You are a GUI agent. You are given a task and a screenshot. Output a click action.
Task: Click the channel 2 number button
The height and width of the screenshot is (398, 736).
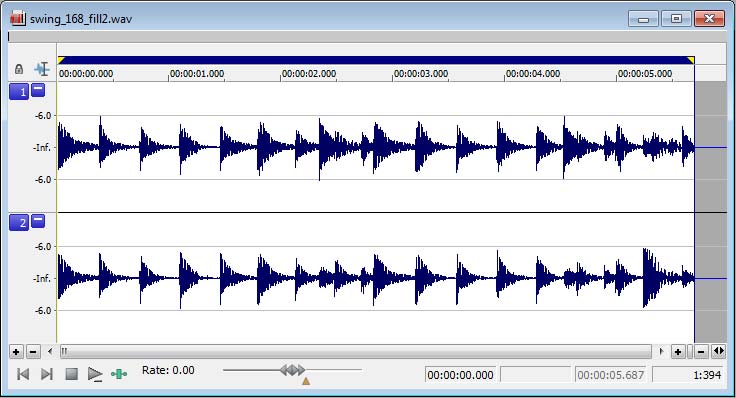(x=19, y=222)
